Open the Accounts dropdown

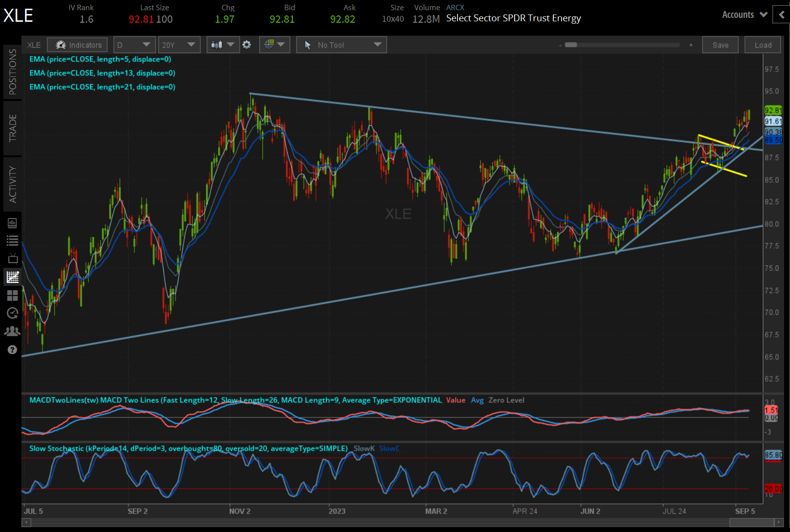click(x=744, y=15)
